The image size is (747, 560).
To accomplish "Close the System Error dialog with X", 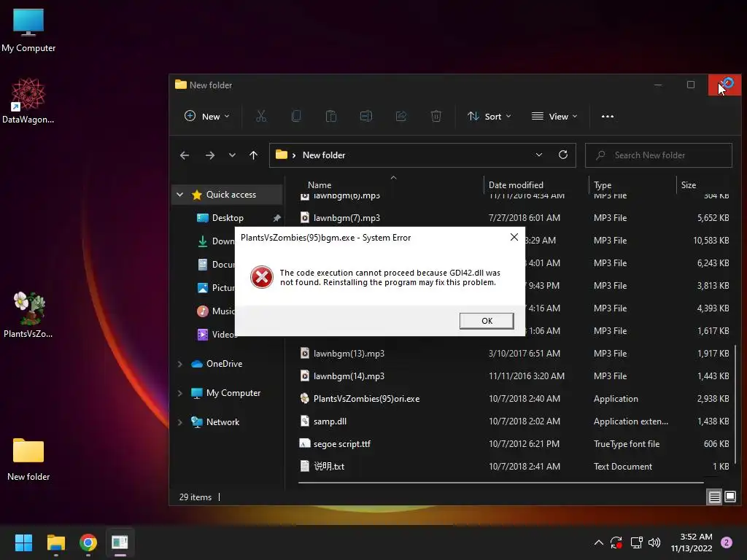I will coord(514,237).
